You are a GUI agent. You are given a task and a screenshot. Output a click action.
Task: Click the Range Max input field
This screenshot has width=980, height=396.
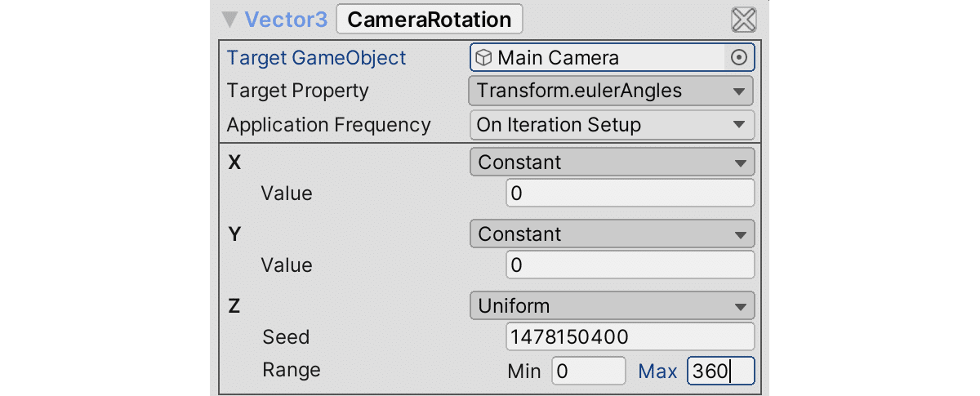click(719, 372)
